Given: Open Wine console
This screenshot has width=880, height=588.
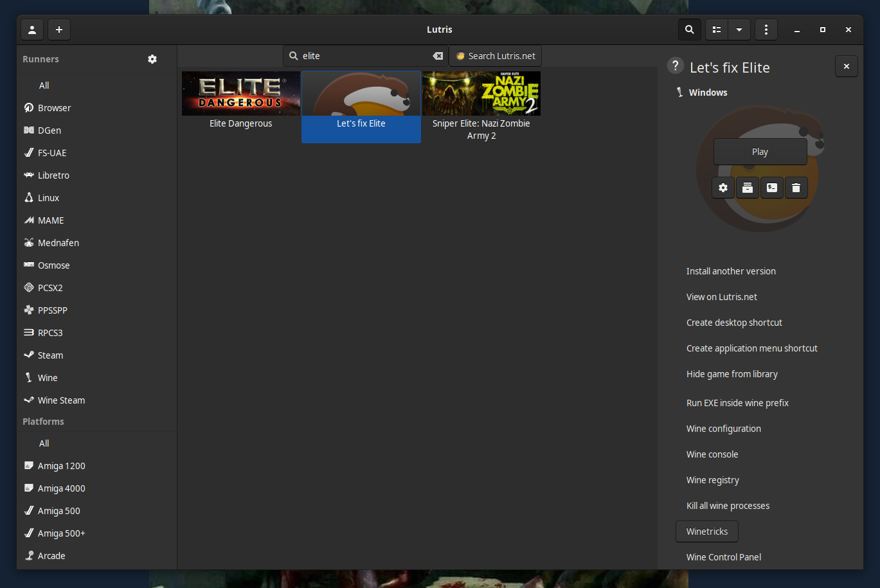Looking at the screenshot, I should 712,454.
